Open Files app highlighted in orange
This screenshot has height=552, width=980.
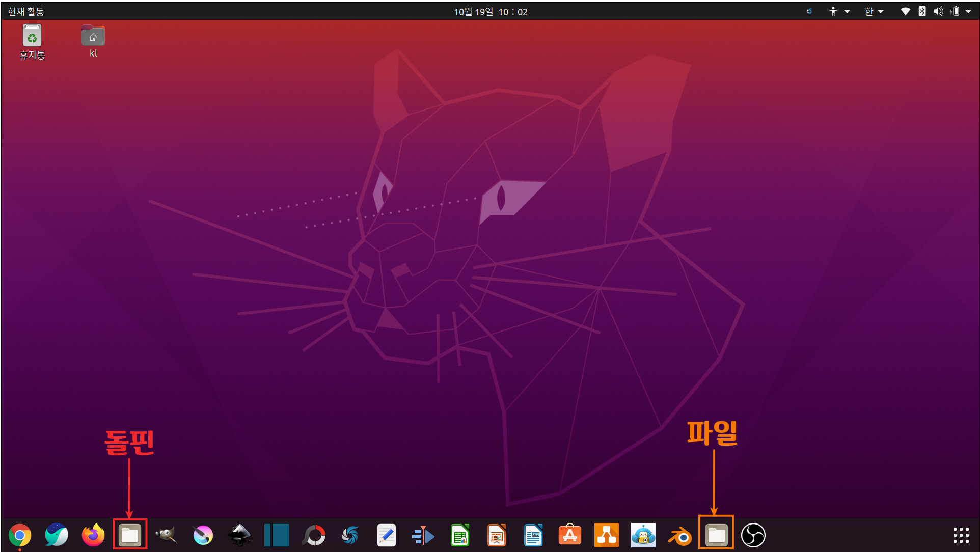716,534
